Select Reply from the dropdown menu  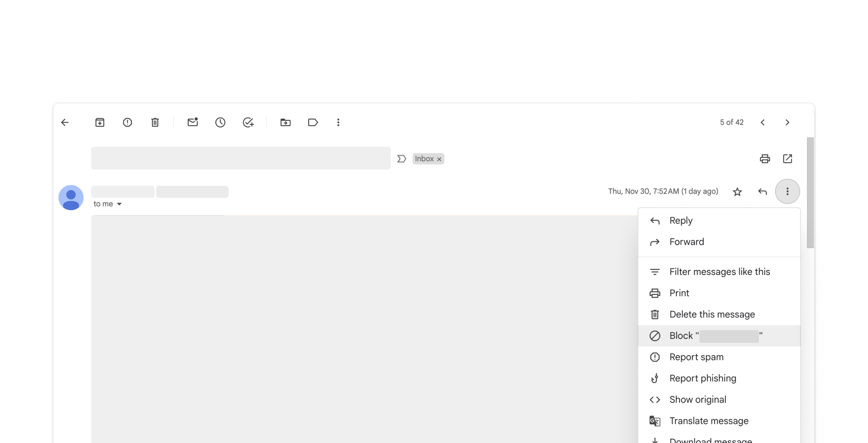681,220
